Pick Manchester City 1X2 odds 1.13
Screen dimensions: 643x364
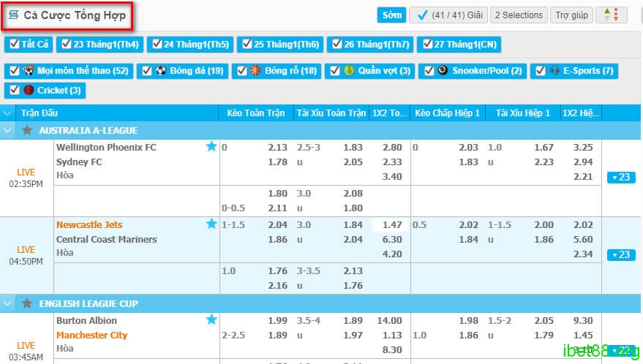pos(392,335)
